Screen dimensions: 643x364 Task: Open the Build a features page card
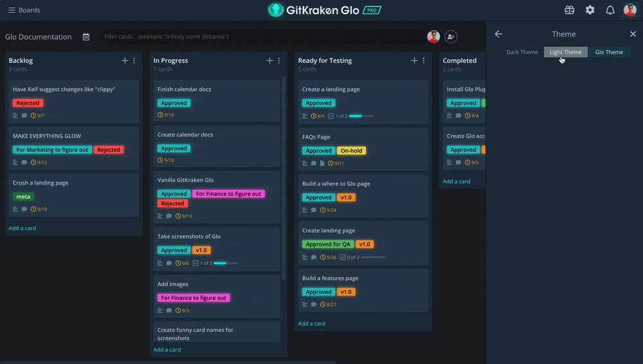point(363,291)
